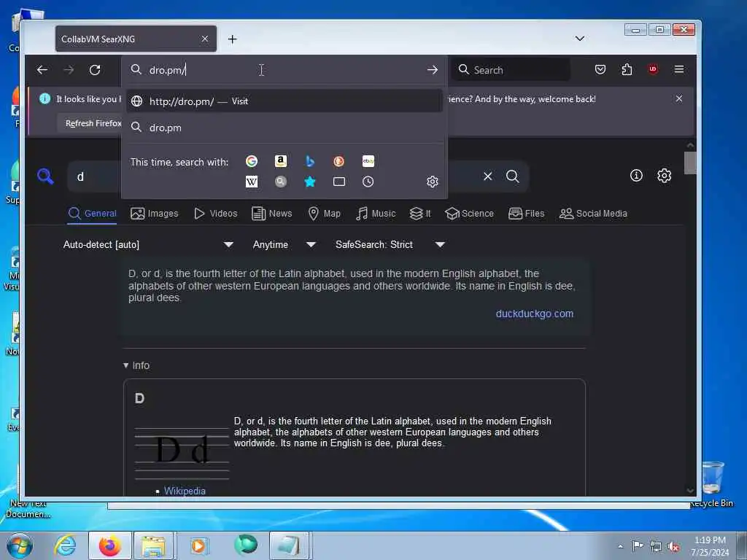Image resolution: width=747 pixels, height=560 pixels.
Task: Launch Internet Explorer from taskbar
Action: coord(64,545)
